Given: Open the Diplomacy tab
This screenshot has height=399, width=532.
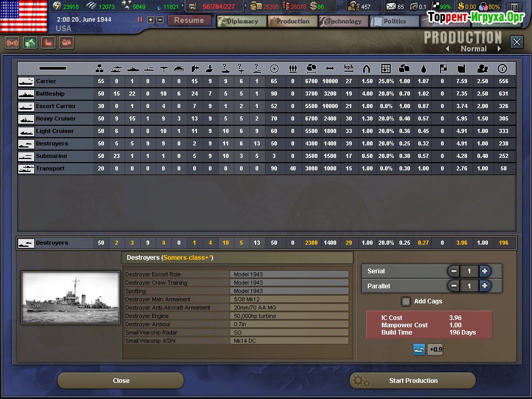Looking at the screenshot, I should (x=242, y=21).
